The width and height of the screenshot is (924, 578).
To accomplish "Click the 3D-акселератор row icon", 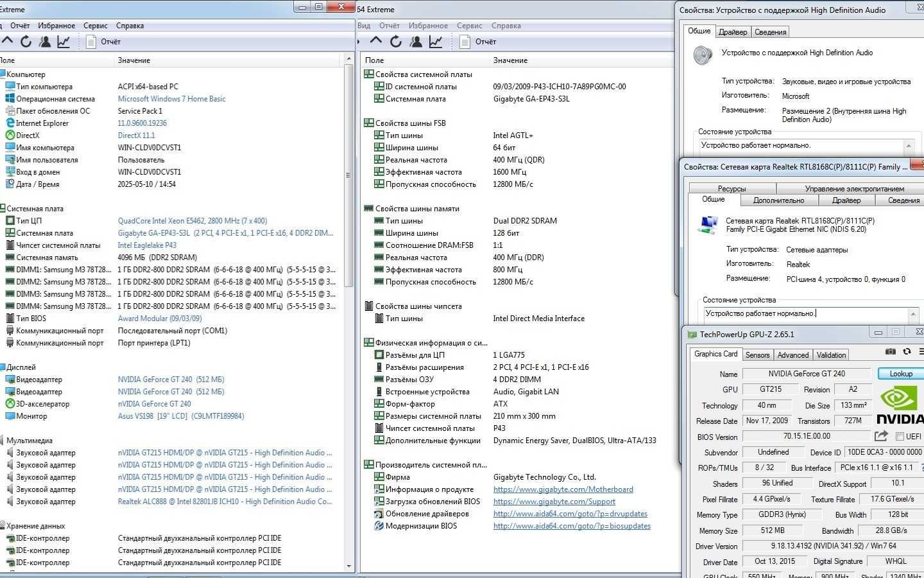I will [10, 403].
